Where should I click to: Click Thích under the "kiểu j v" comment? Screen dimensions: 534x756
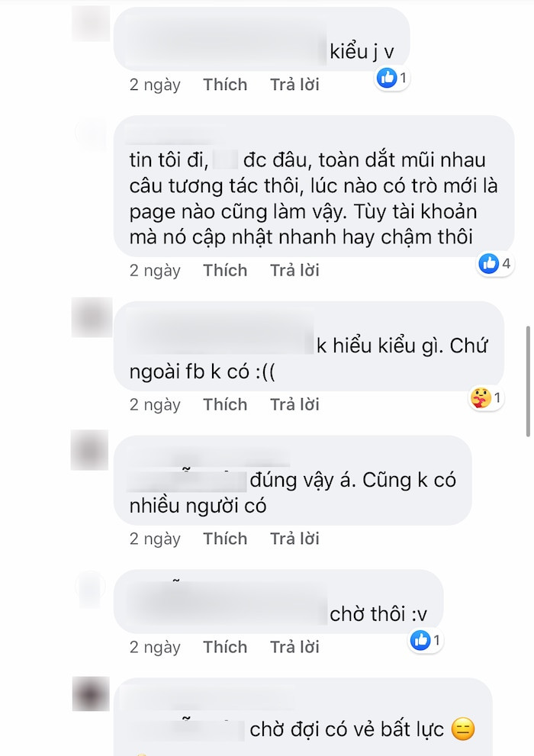(225, 85)
